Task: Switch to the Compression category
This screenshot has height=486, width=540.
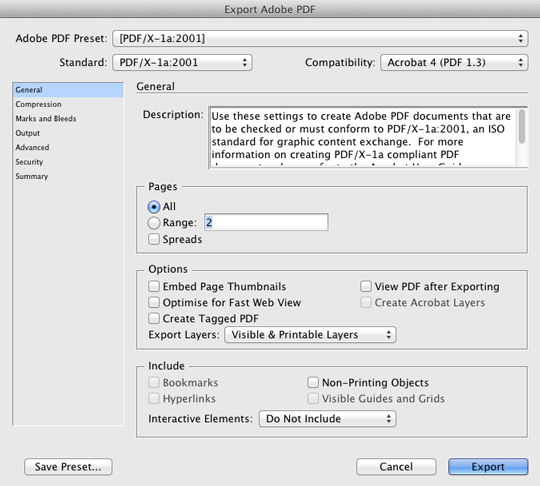Action: point(68,104)
